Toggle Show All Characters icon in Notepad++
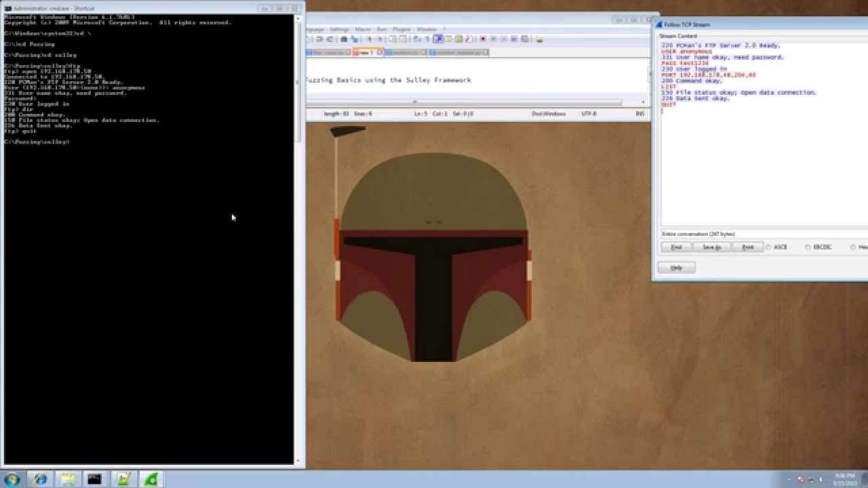868x488 pixels. [x=427, y=39]
